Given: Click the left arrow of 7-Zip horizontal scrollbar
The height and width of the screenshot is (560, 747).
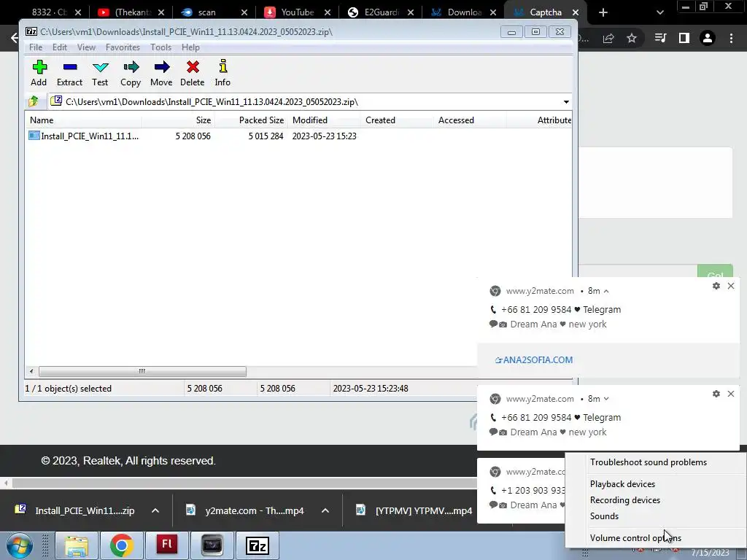Looking at the screenshot, I should pos(31,371).
